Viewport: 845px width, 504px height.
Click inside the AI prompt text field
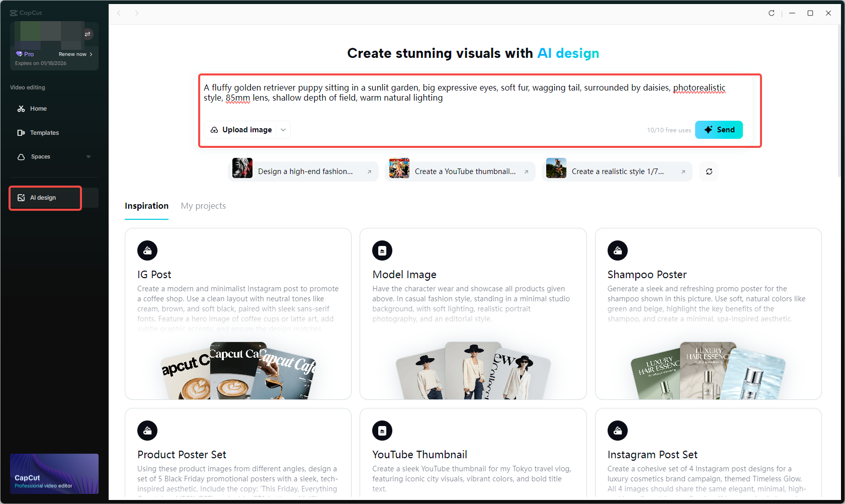473,93
